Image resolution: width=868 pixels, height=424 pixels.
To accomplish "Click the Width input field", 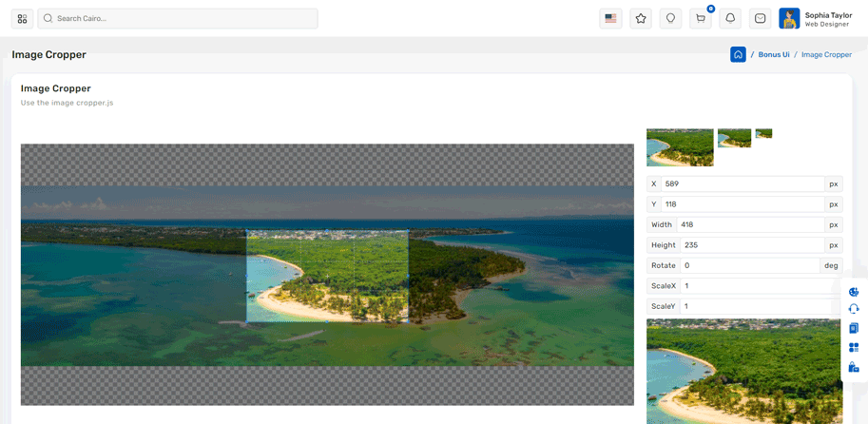I will [749, 225].
